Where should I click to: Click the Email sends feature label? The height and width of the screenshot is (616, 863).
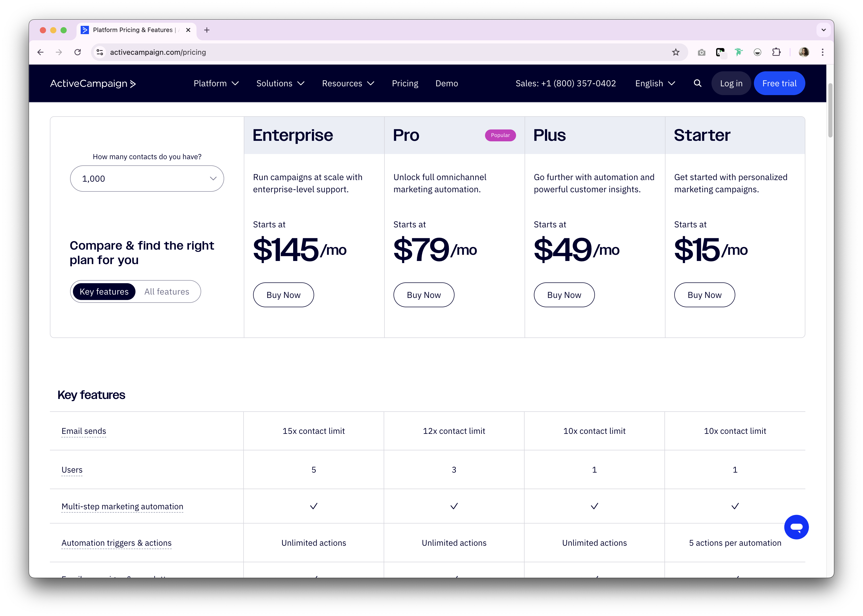(x=84, y=431)
